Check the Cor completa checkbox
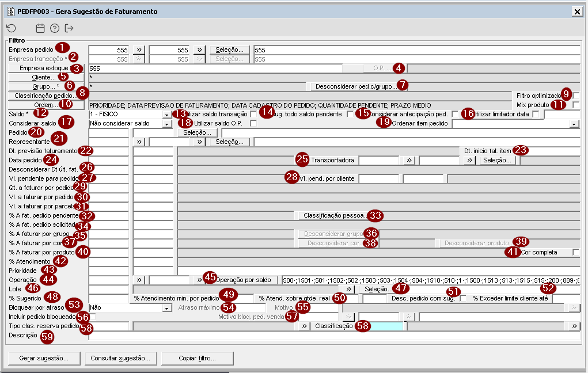 [576, 252]
